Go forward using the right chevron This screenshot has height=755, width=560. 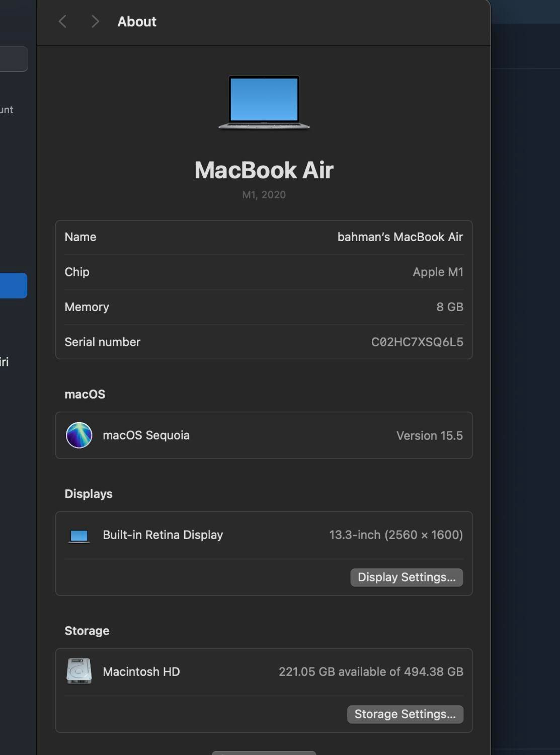(x=95, y=22)
